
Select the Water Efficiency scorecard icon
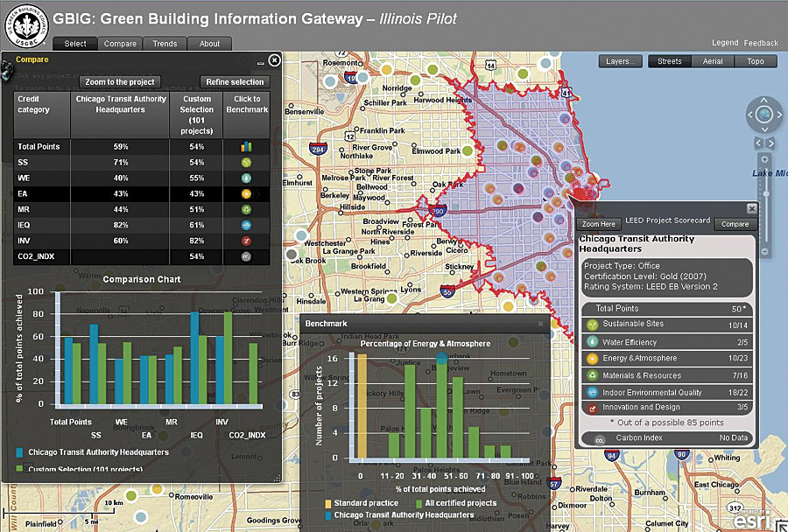point(593,342)
